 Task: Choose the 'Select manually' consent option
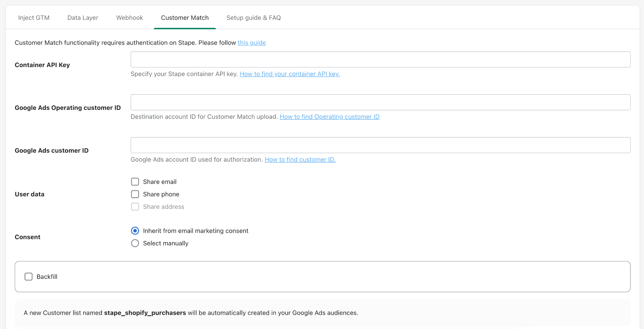(135, 243)
